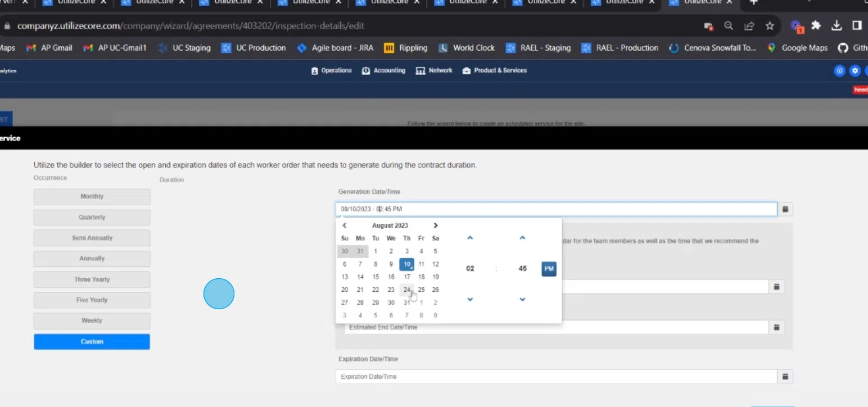Click the minute value 45 in time picker

click(x=522, y=269)
